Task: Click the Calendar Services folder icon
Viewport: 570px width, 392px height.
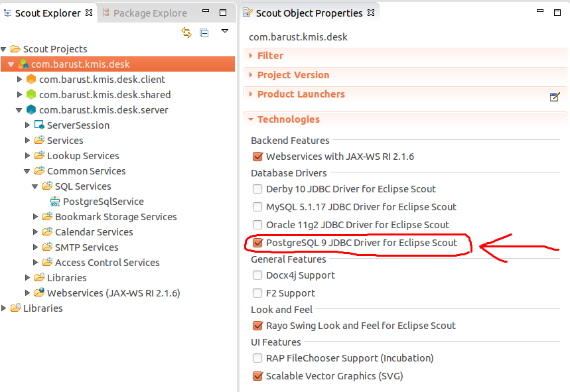Action: click(x=47, y=231)
